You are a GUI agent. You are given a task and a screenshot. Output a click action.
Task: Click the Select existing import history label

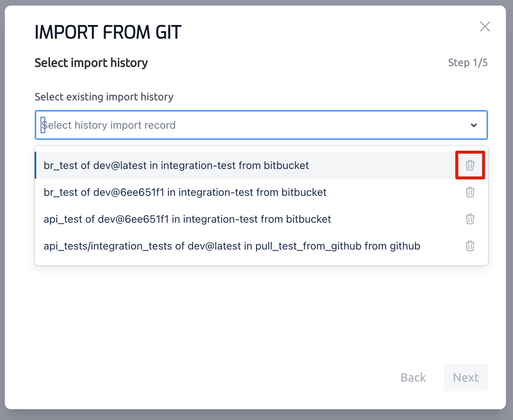click(x=104, y=97)
